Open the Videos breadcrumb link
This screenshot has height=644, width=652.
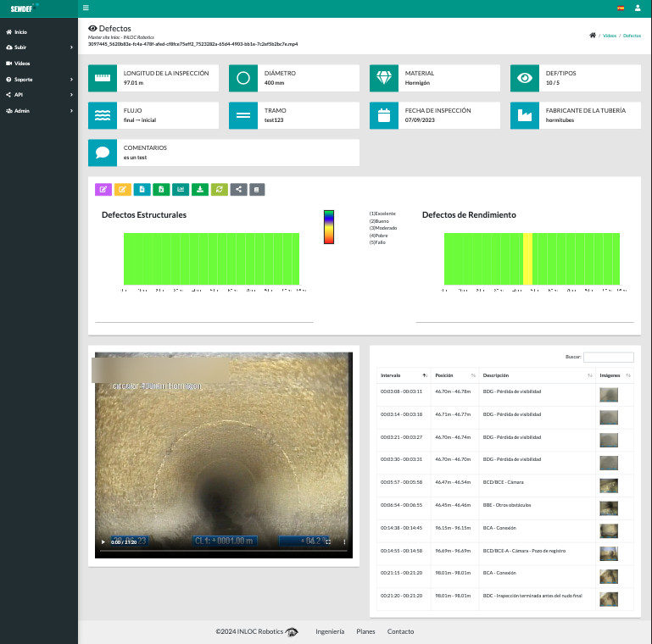pyautogui.click(x=610, y=36)
